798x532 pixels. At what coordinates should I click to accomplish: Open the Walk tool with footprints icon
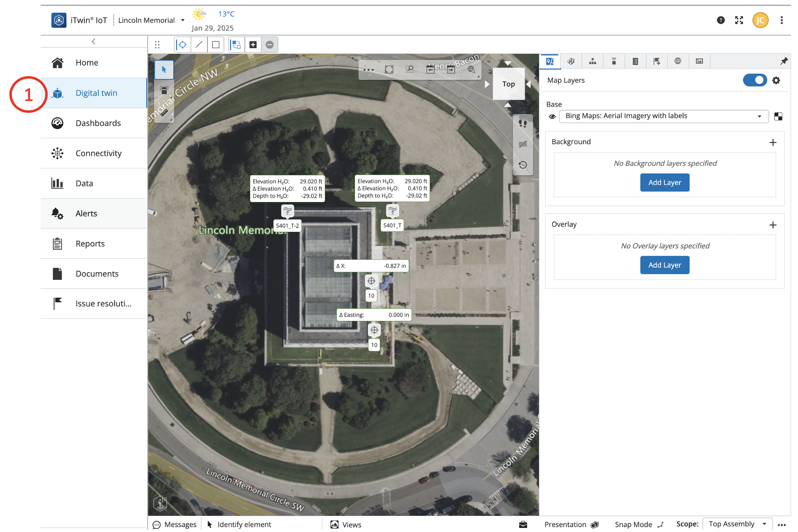(x=523, y=123)
